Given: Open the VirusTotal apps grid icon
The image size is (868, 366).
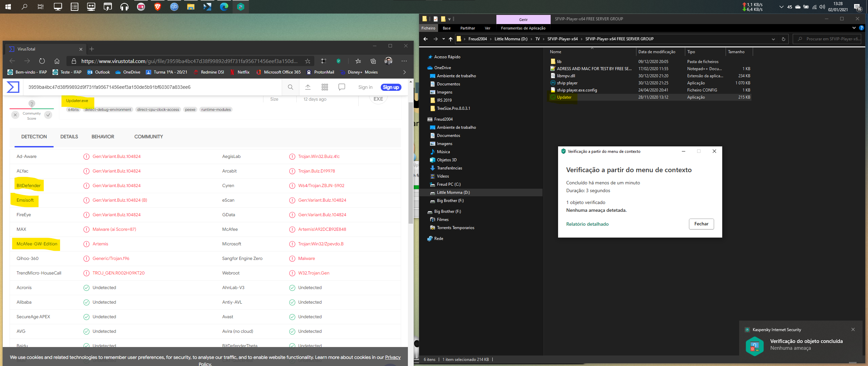Looking at the screenshot, I should pos(324,87).
